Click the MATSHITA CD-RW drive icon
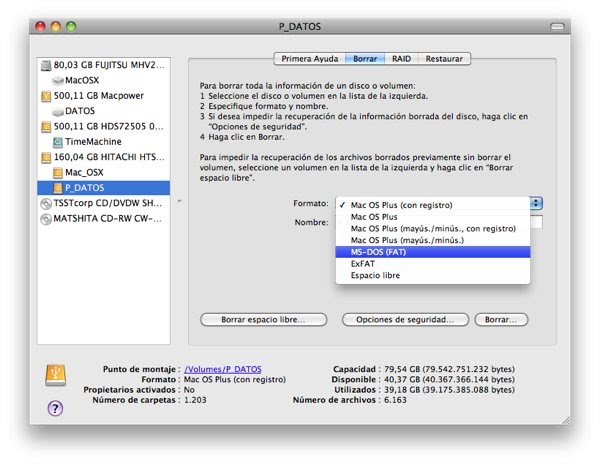600x465 pixels. click(x=46, y=219)
